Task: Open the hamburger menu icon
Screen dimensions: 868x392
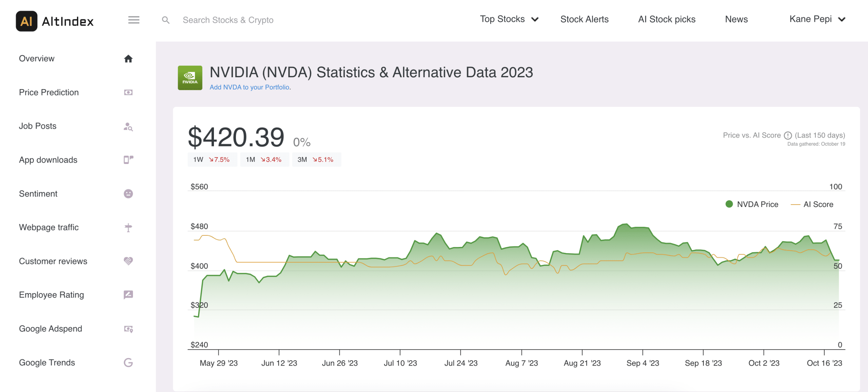Action: click(x=134, y=20)
